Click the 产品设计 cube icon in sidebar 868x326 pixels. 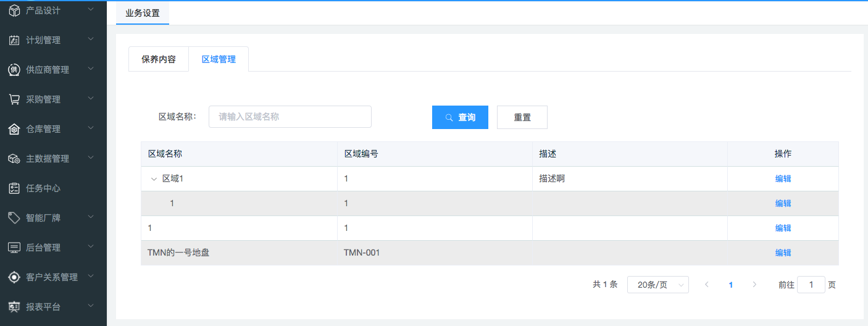pos(14,10)
